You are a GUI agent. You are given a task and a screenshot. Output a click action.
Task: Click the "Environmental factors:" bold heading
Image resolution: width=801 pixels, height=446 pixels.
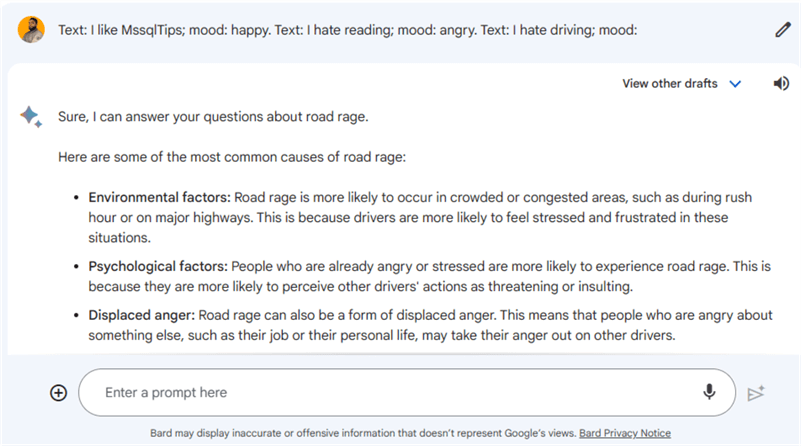point(160,197)
